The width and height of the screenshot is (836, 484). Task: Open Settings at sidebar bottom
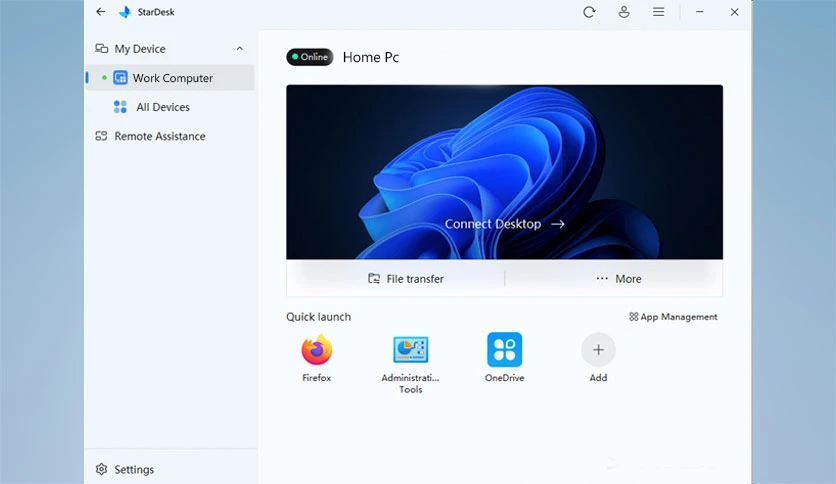(125, 469)
